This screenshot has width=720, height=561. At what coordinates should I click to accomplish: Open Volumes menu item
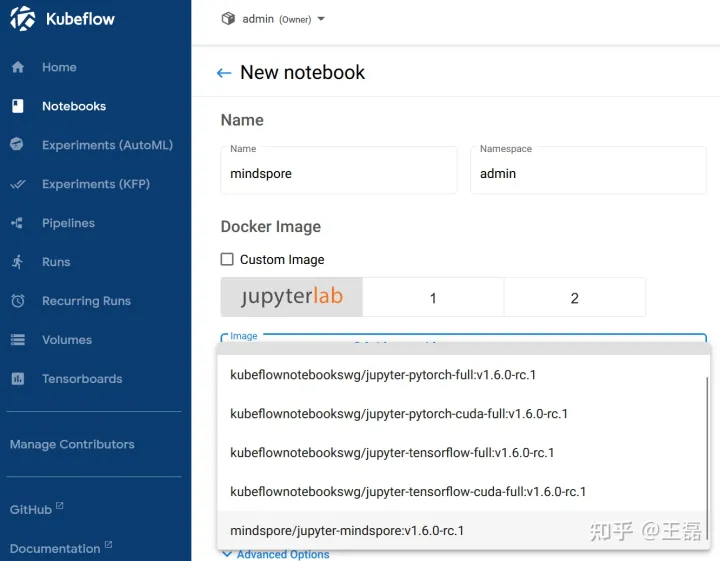click(x=67, y=340)
